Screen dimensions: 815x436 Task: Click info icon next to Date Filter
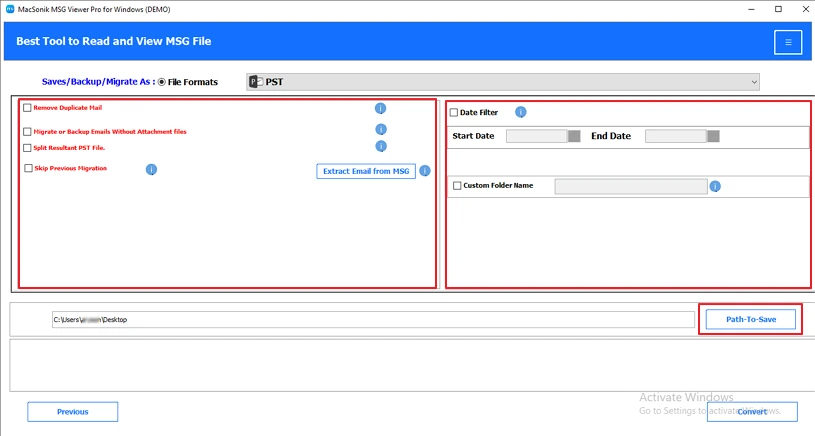click(x=520, y=112)
